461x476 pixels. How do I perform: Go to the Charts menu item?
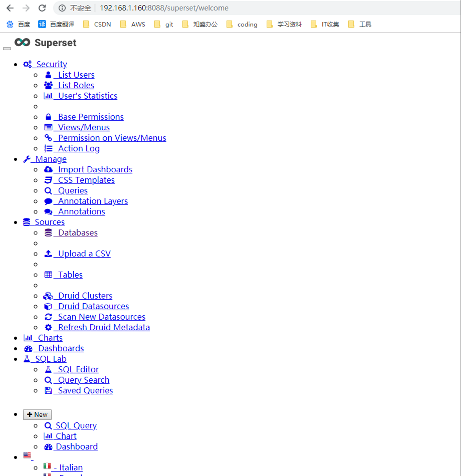pos(50,338)
